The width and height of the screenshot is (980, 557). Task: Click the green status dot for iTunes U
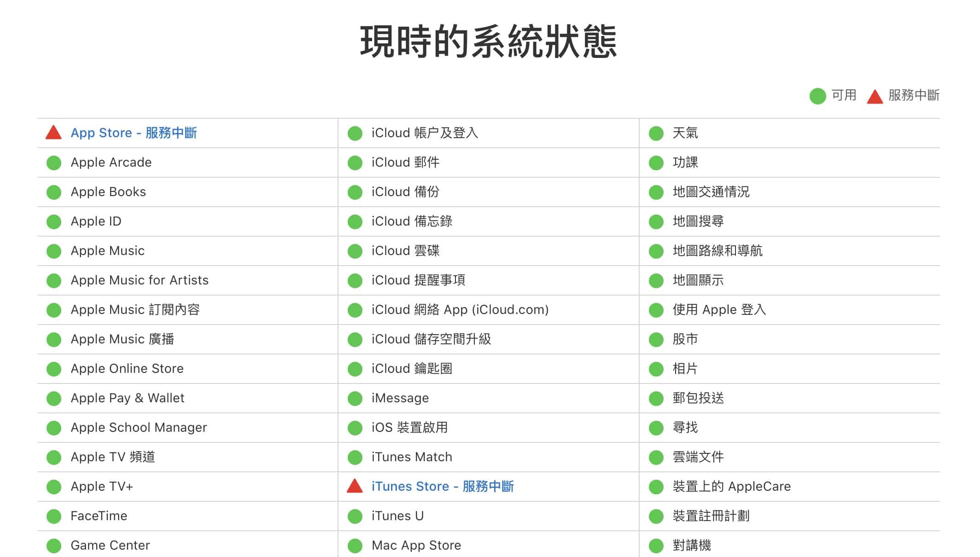[x=355, y=516]
